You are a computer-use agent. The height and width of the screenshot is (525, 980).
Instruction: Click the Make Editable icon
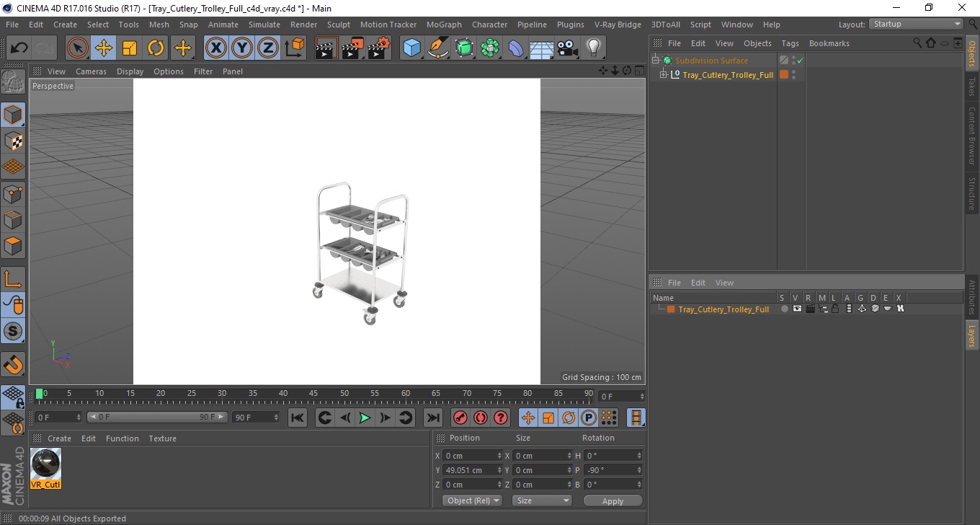13,83
